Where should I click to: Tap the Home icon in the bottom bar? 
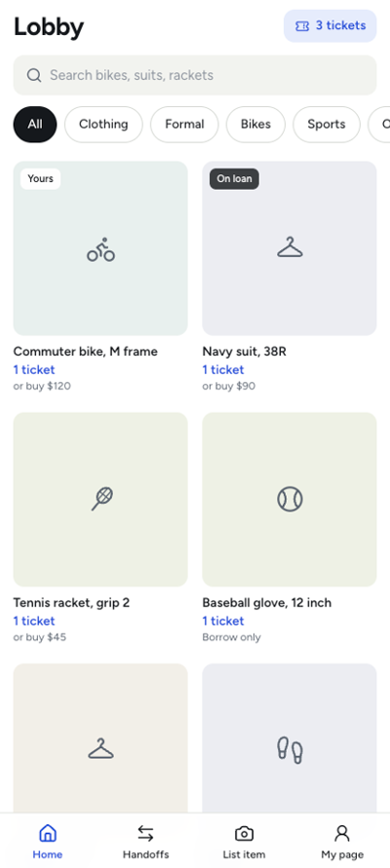coord(48,833)
